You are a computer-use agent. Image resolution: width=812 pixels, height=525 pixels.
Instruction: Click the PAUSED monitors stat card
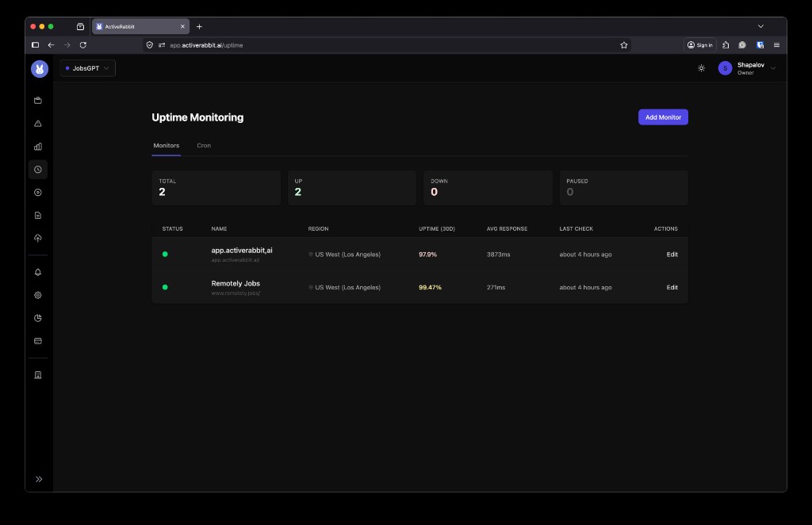click(x=623, y=188)
